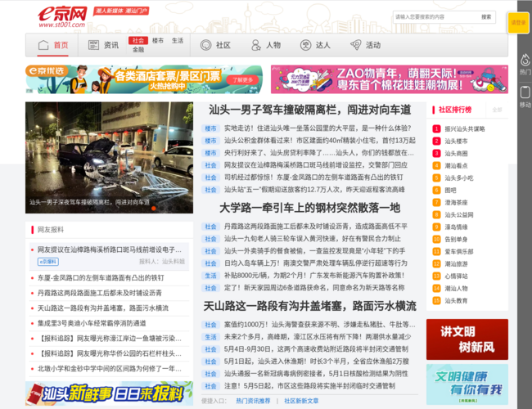532x409 pixels.
Task: Open the 热门 flame icon in sidebar
Action: [x=525, y=60]
